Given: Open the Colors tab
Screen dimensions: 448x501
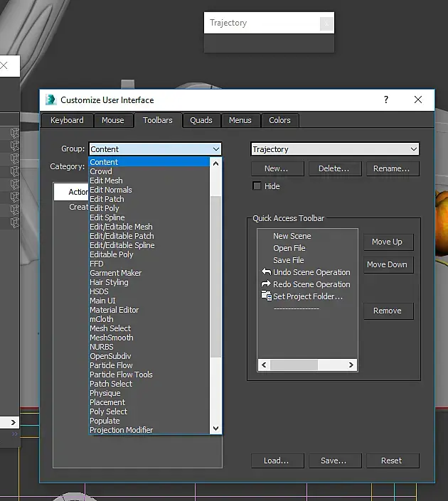Looking at the screenshot, I should click(279, 120).
